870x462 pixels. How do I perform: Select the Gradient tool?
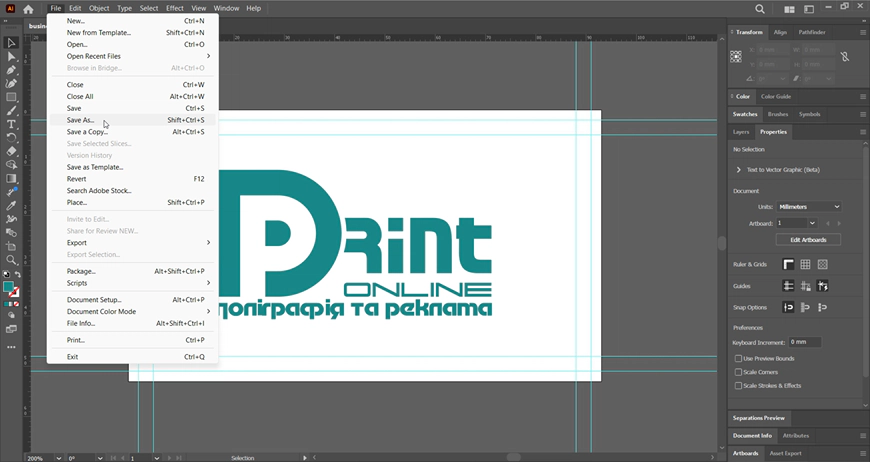point(11,178)
